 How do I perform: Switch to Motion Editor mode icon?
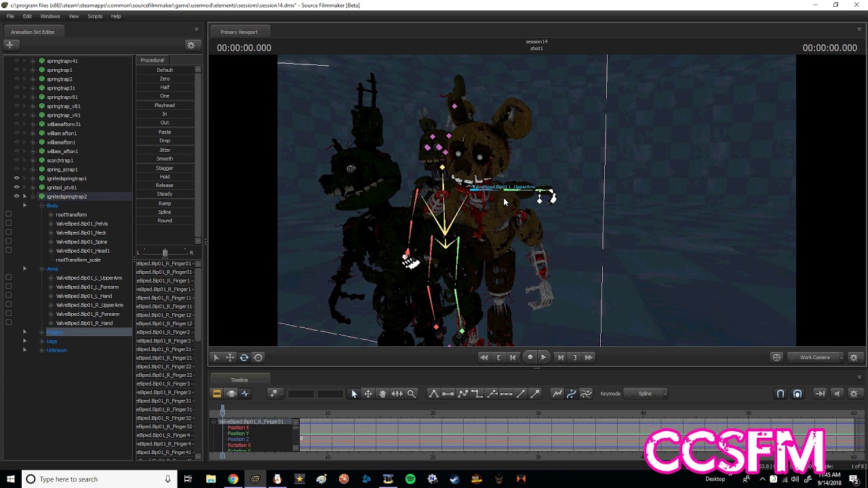(x=231, y=393)
